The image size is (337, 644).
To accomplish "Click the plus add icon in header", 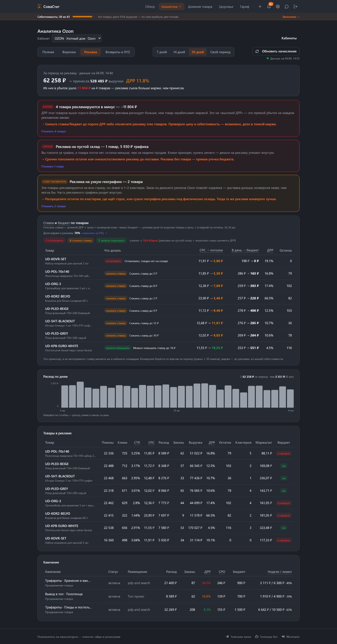I will tap(260, 7).
